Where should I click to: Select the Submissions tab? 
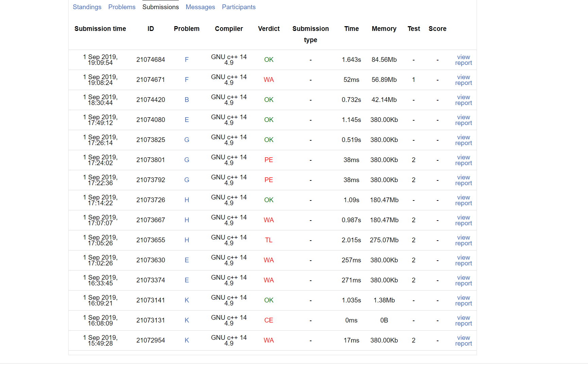pos(160,7)
